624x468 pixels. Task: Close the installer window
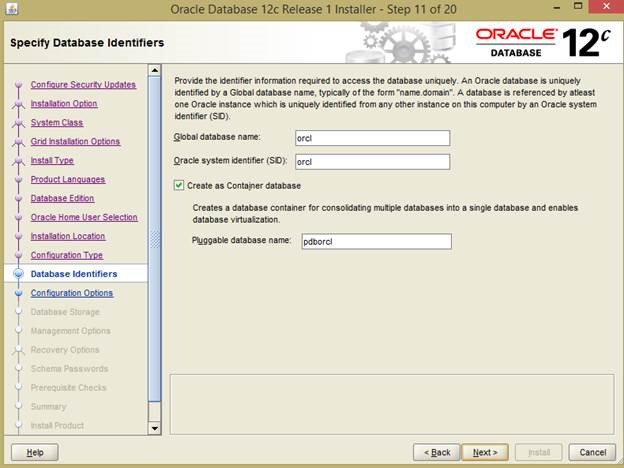606,6
